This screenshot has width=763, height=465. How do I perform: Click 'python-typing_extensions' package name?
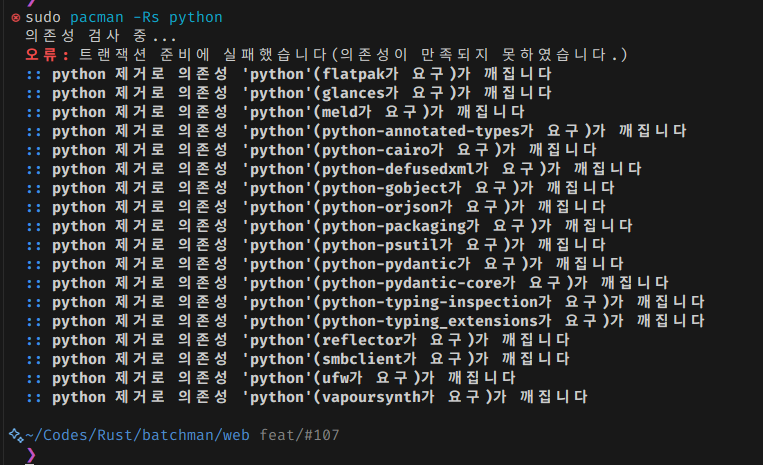point(434,321)
